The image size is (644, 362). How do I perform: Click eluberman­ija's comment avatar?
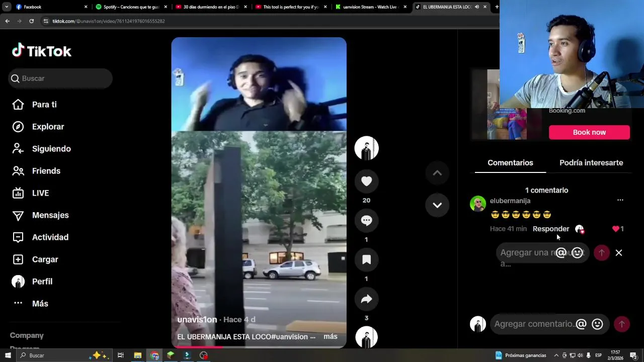click(x=478, y=204)
